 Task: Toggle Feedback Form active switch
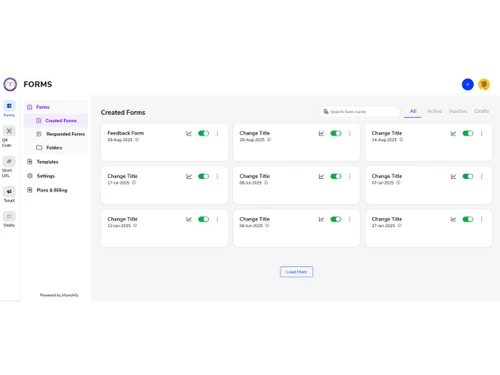click(203, 133)
